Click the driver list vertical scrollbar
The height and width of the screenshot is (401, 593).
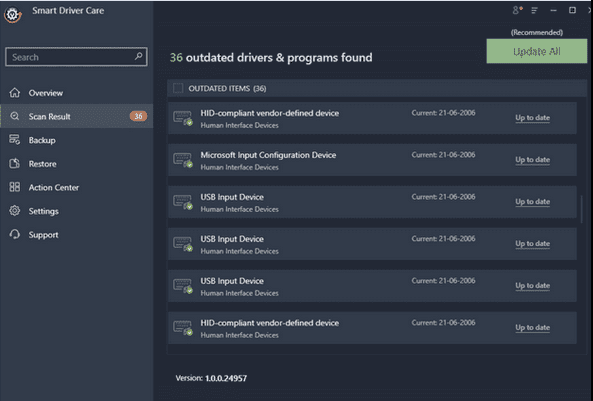tap(582, 209)
